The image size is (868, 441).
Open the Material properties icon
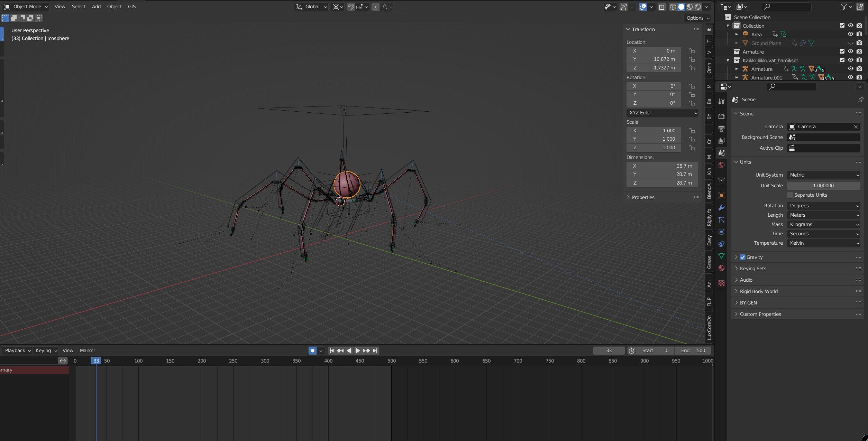point(721,268)
